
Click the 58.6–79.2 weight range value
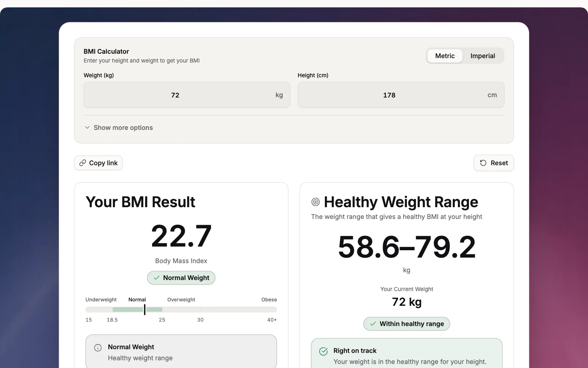coord(406,247)
